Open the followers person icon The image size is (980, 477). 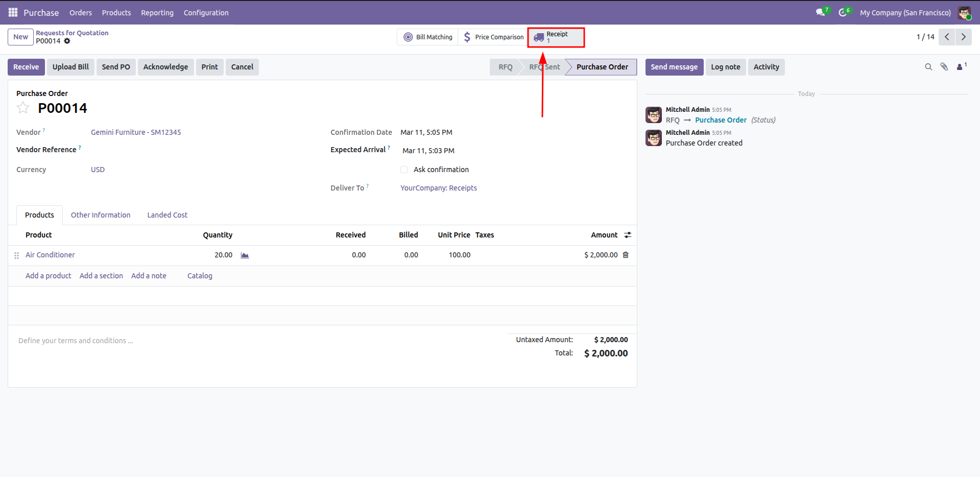pos(961,67)
